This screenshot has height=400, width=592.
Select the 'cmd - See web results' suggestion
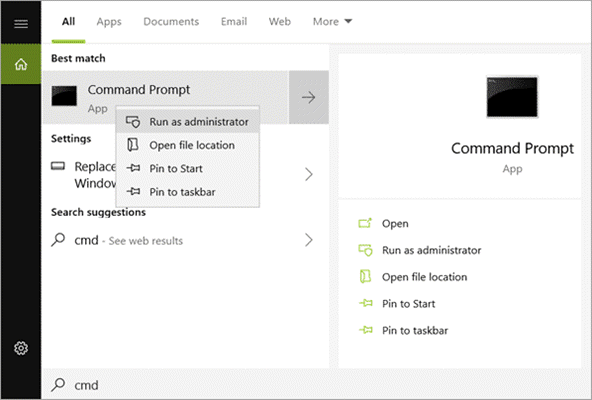click(x=128, y=240)
